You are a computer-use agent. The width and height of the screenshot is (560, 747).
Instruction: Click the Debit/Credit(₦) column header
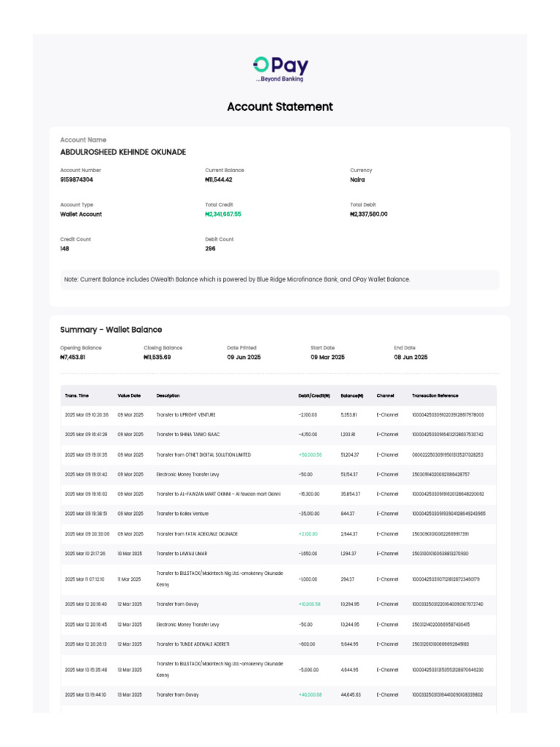coord(314,396)
